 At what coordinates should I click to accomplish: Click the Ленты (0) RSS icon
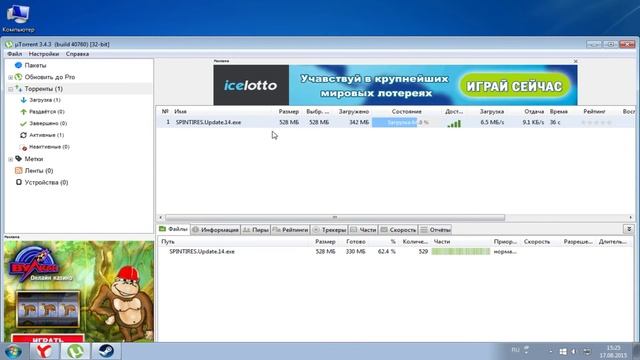coord(18,170)
